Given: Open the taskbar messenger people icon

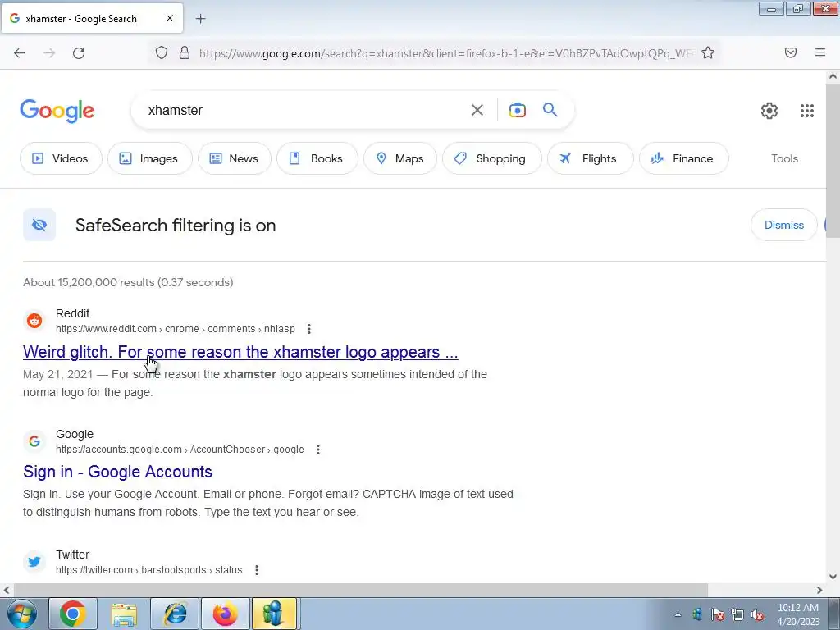Looking at the screenshot, I should (x=274, y=614).
